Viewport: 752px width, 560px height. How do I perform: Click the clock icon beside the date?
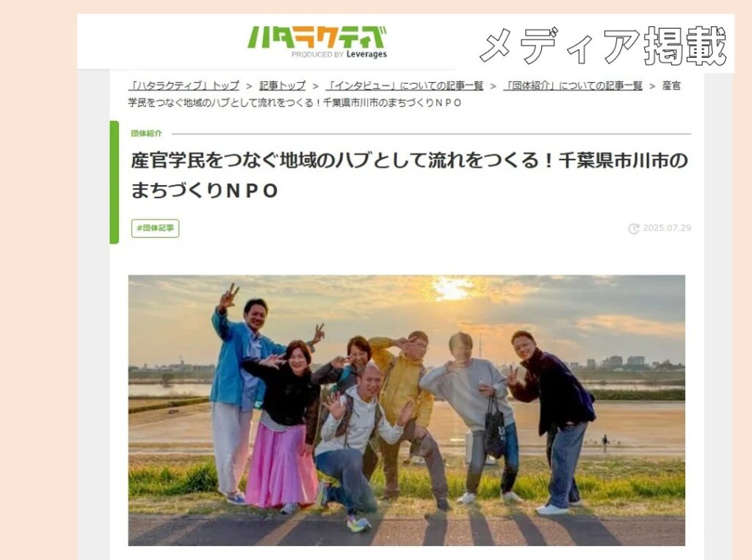(634, 229)
